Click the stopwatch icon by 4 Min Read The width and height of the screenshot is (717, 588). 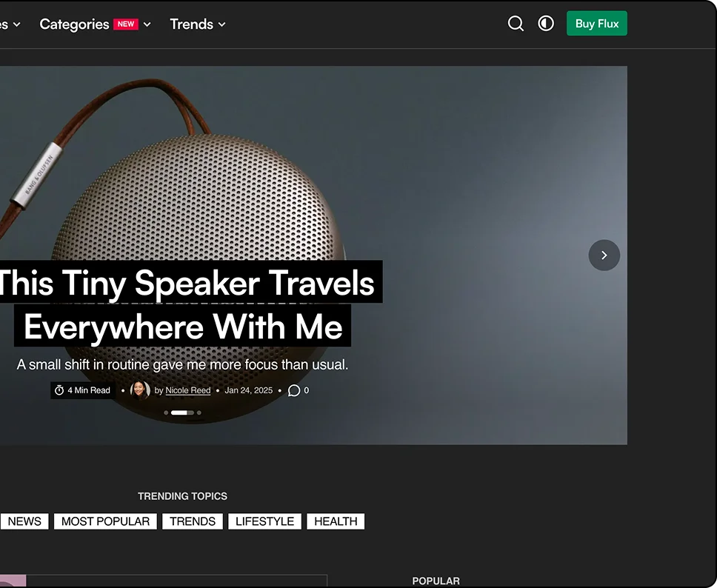pos(59,390)
